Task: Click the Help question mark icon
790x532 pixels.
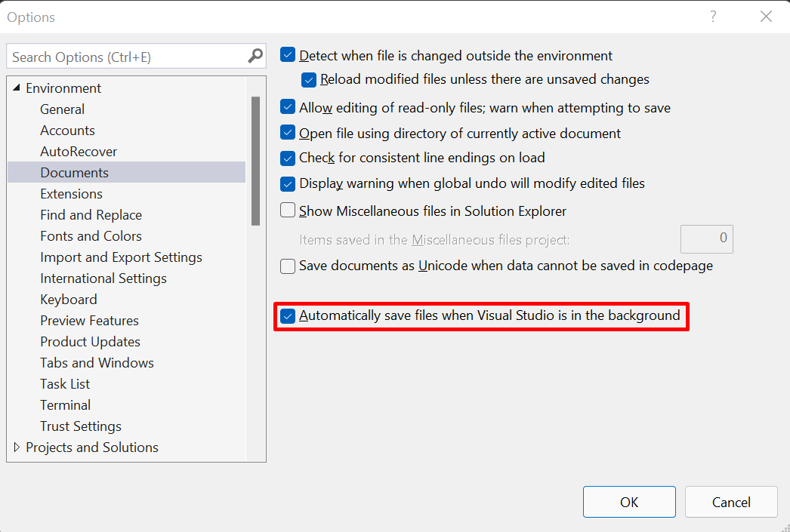Action: (x=713, y=16)
